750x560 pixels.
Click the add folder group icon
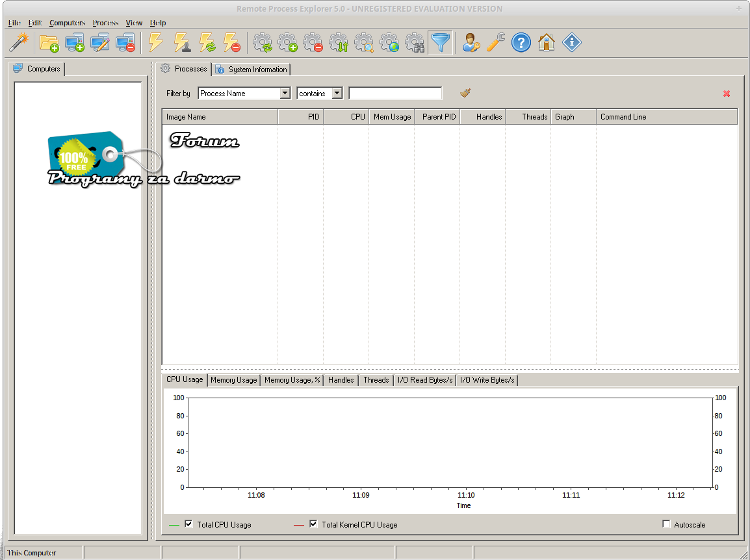(49, 43)
